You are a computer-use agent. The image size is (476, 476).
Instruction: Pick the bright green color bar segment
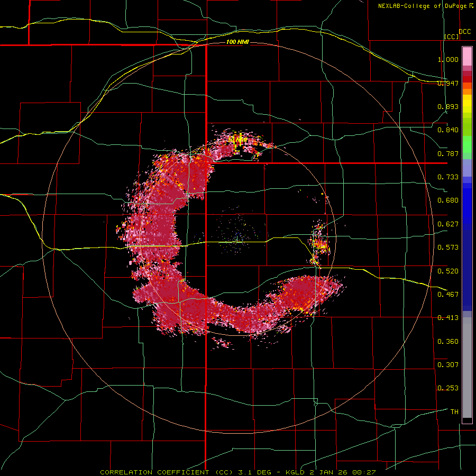pyautogui.click(x=467, y=145)
